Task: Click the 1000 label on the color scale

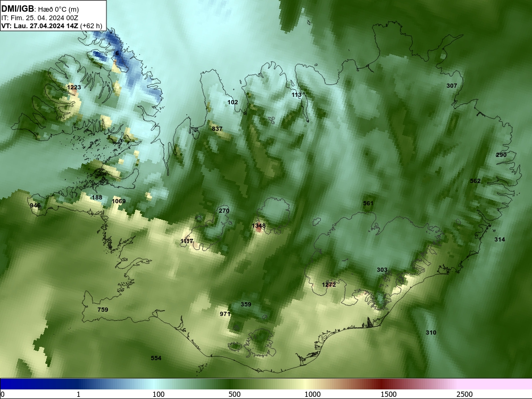Action: click(x=312, y=394)
